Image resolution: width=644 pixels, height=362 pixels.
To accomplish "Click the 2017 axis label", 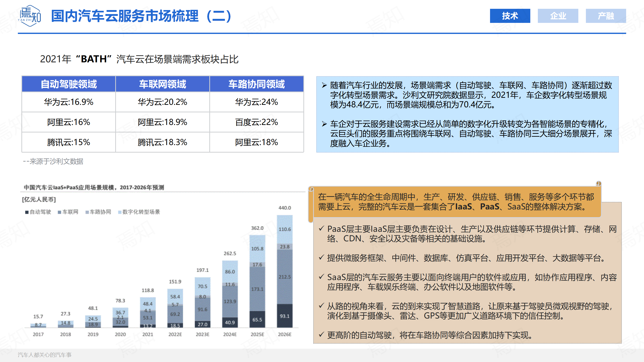I will [x=38, y=334].
